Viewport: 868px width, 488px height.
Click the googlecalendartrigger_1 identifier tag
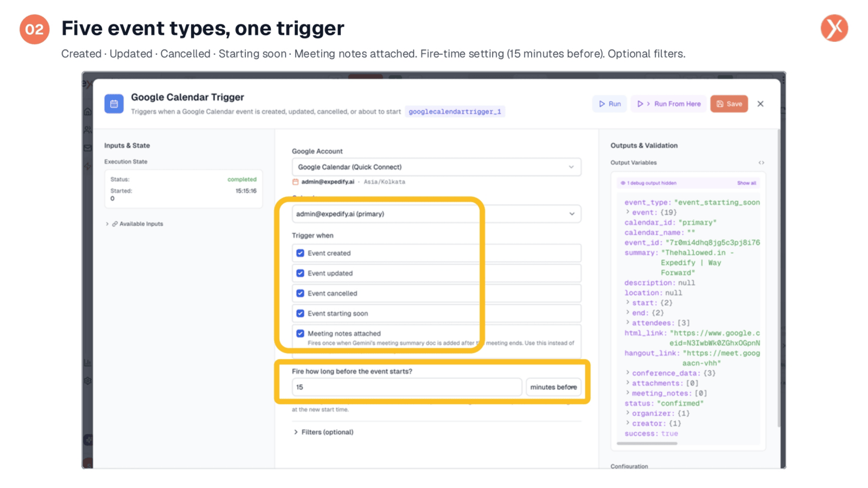(455, 112)
